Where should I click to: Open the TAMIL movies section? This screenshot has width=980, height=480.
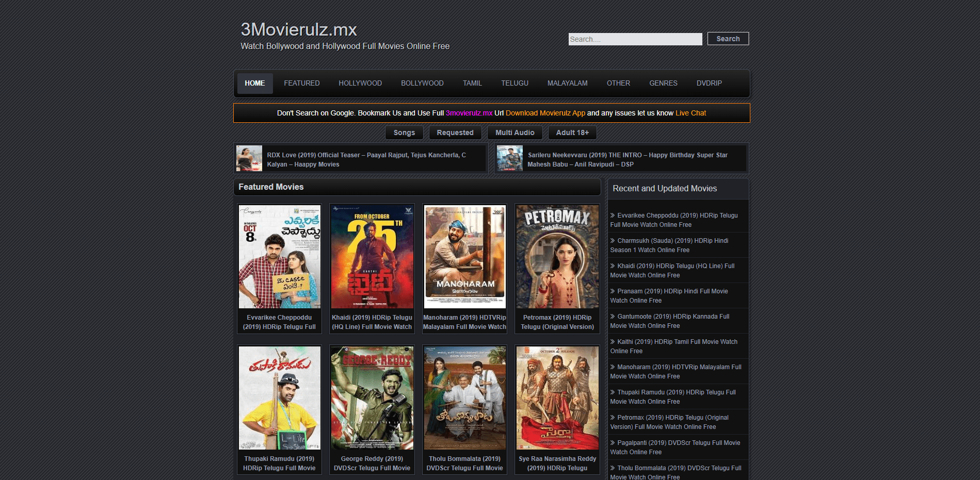tap(472, 83)
